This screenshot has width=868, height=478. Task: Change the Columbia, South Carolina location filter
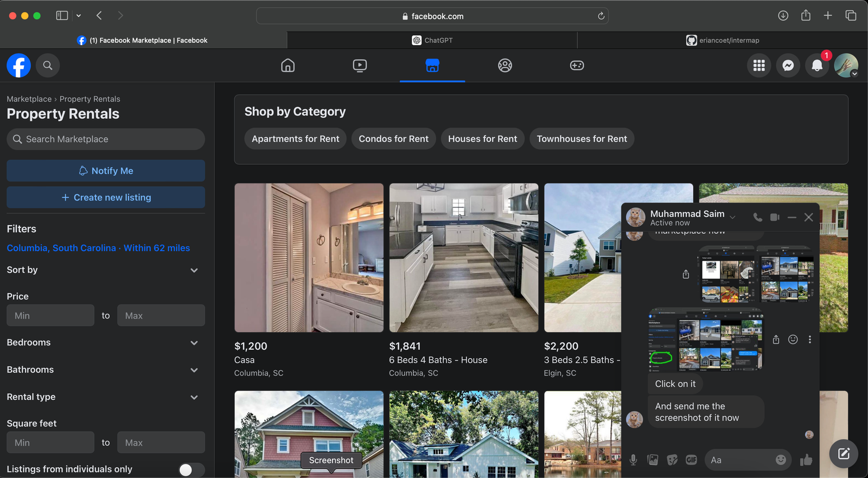pyautogui.click(x=98, y=248)
